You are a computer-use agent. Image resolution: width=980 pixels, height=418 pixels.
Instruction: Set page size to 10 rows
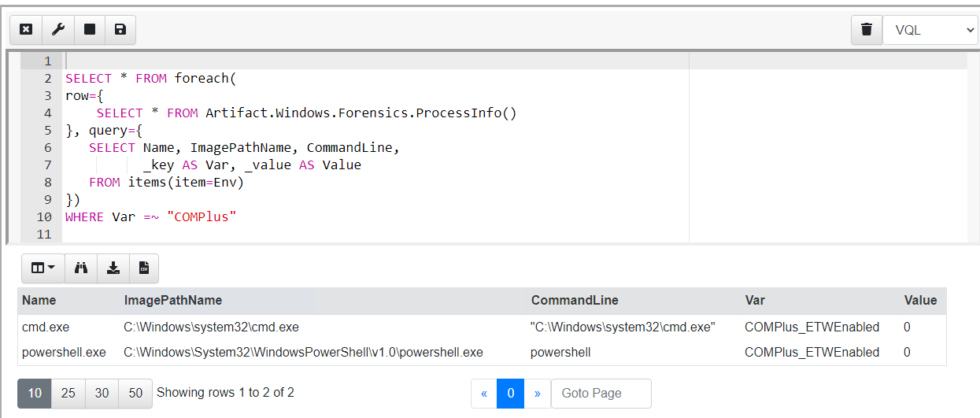click(x=35, y=393)
